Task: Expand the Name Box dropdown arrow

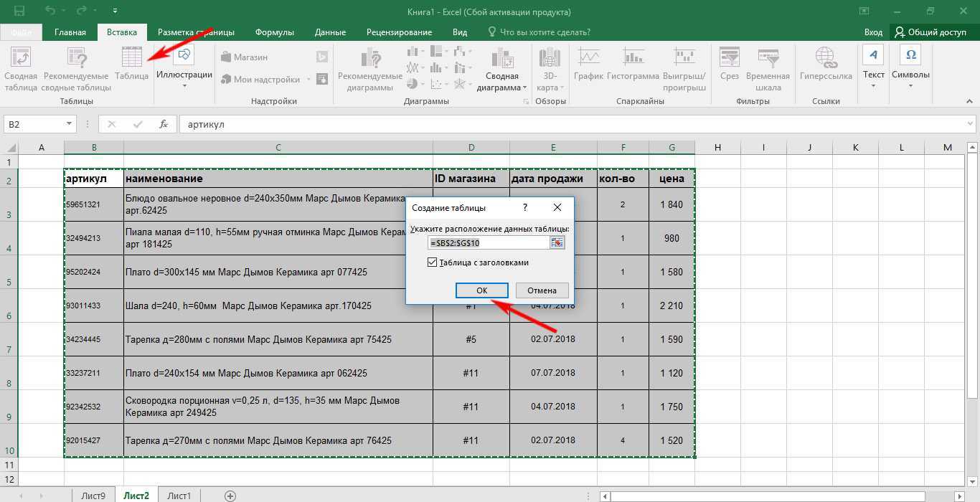Action: (x=70, y=124)
